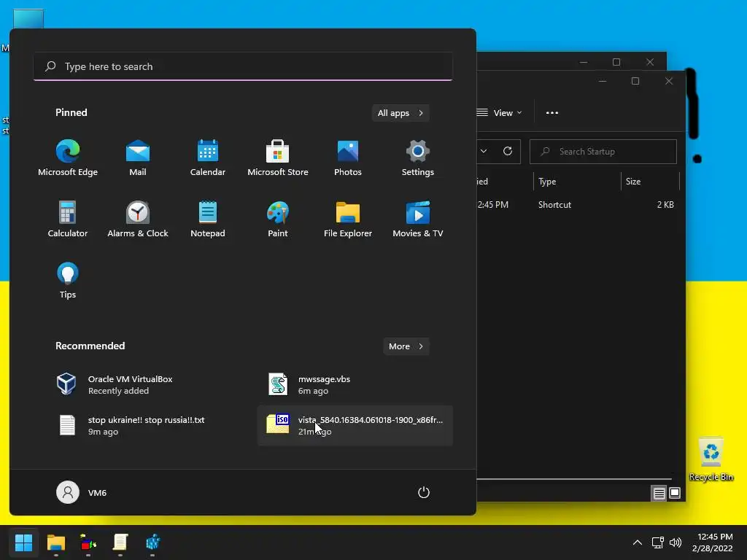Show more recommended items
Screen dimensions: 747x560
point(406,346)
